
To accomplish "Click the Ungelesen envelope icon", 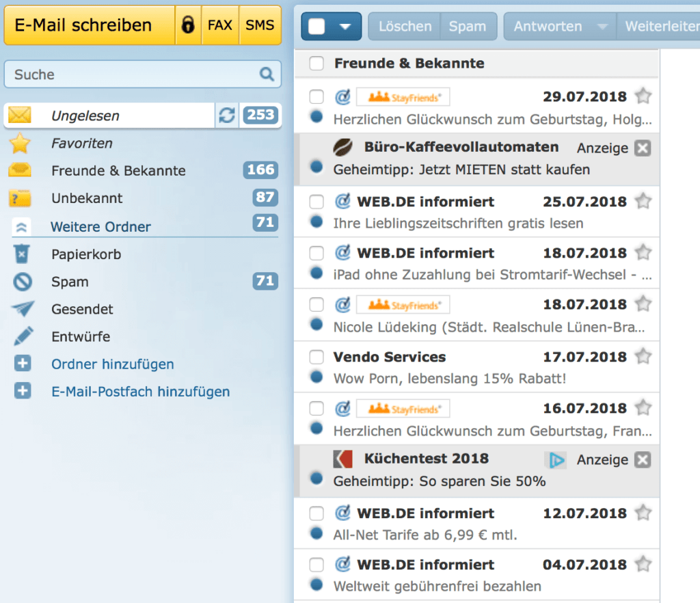I will pos(20,115).
